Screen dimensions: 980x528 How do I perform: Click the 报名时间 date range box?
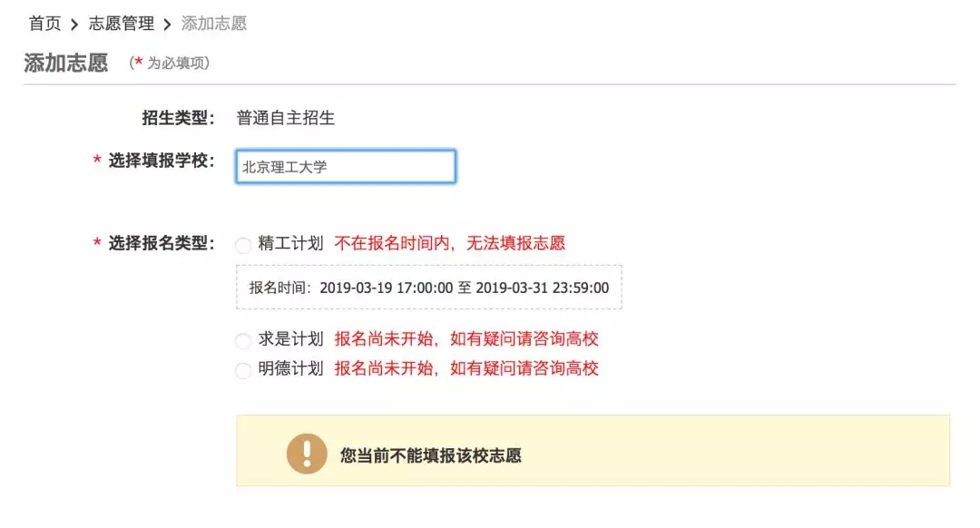[x=429, y=288]
